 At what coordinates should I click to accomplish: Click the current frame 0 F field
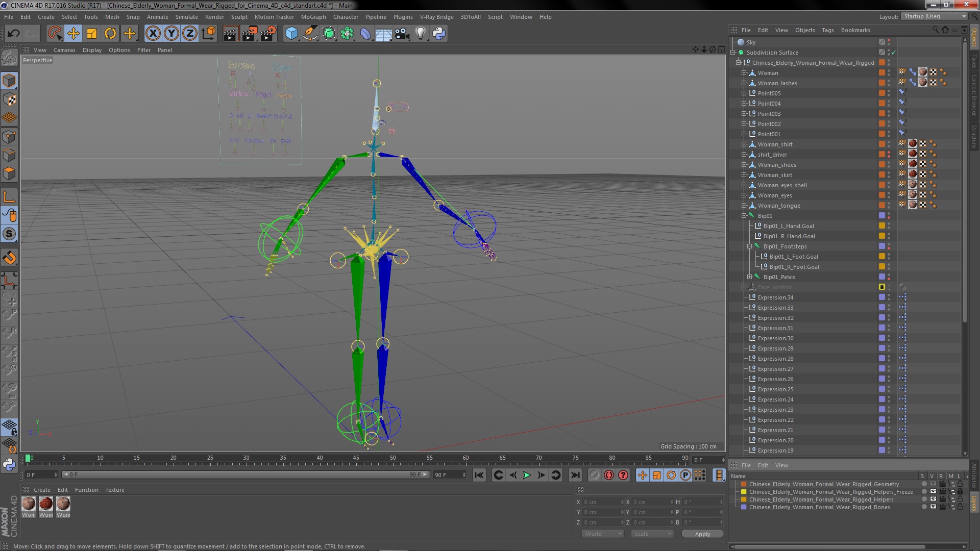tap(708, 460)
